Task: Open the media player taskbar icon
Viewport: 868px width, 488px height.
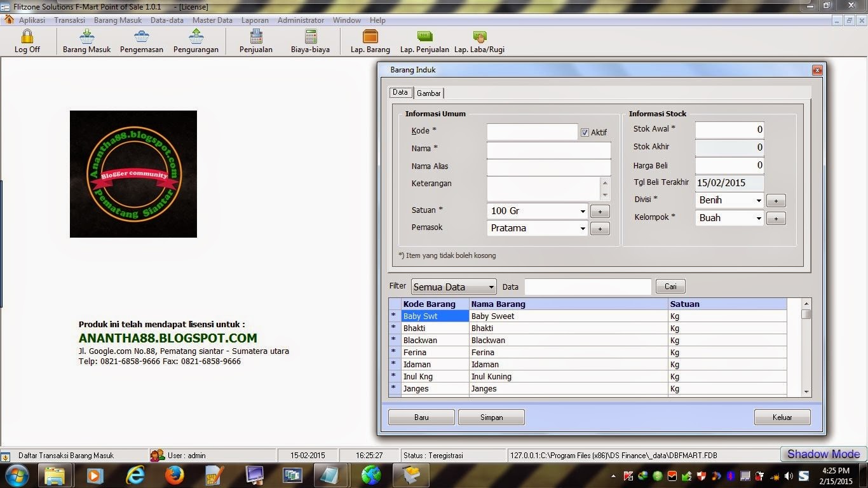Action: [95, 475]
